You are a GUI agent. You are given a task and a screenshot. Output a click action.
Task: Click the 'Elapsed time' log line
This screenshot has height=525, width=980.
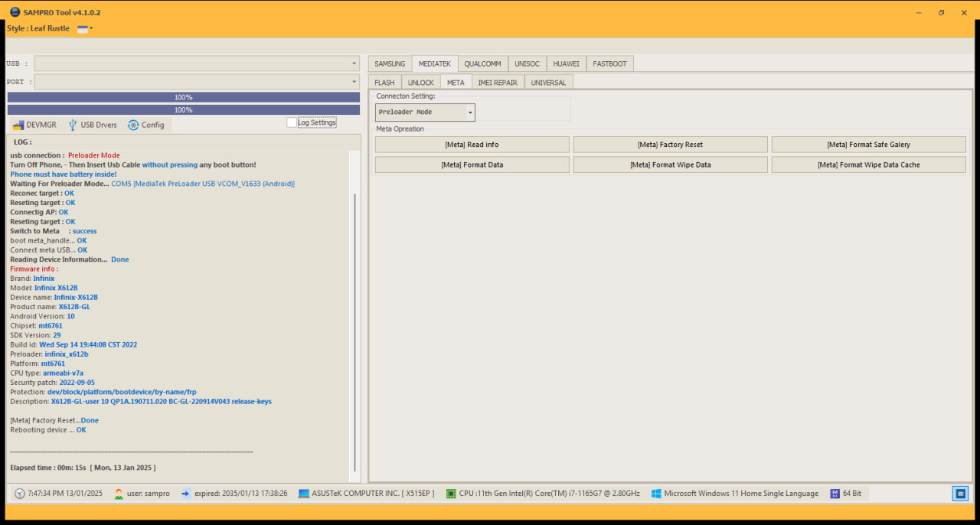(x=83, y=467)
